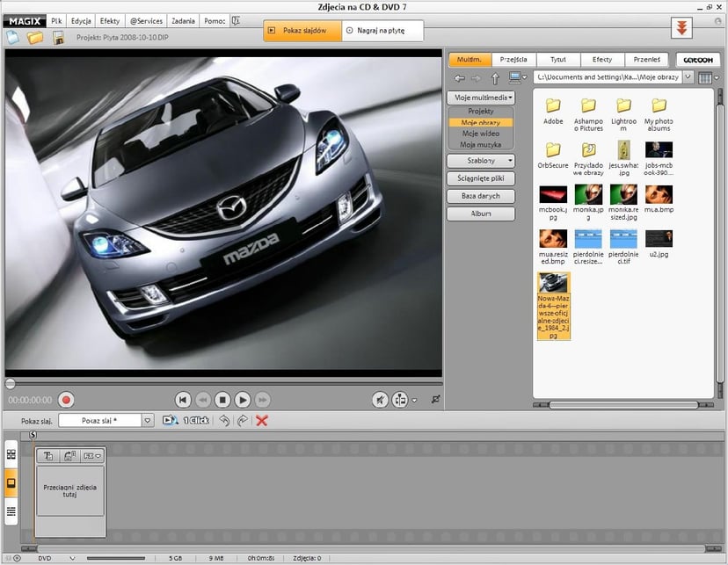The height and width of the screenshot is (565, 728).
Task: Maximize the preview monitor to fullscreen
Action: (x=435, y=399)
